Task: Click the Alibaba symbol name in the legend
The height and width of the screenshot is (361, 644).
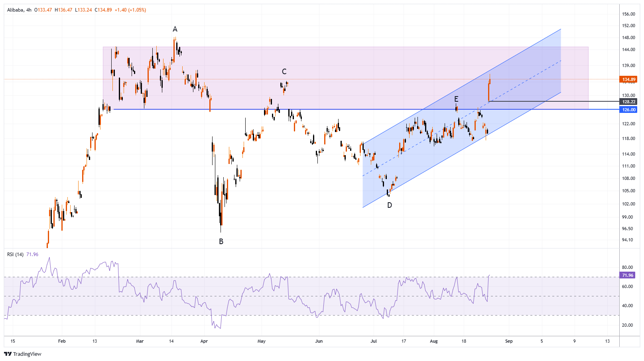Action: pos(15,10)
